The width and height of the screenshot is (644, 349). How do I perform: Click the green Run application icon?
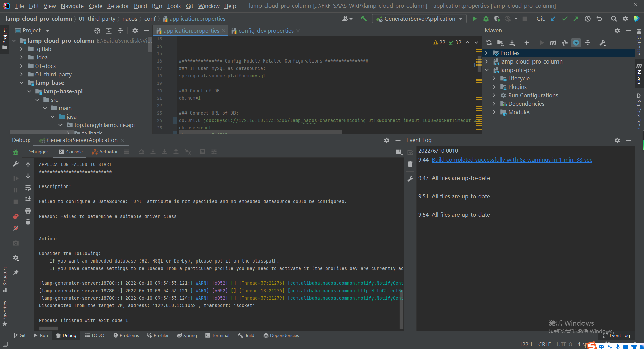coord(474,19)
